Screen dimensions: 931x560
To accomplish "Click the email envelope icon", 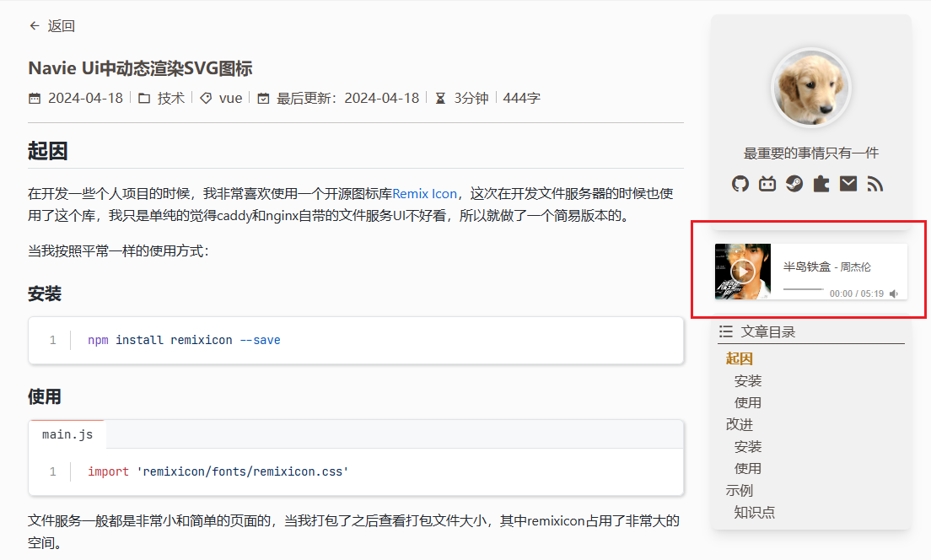I will coord(848,184).
